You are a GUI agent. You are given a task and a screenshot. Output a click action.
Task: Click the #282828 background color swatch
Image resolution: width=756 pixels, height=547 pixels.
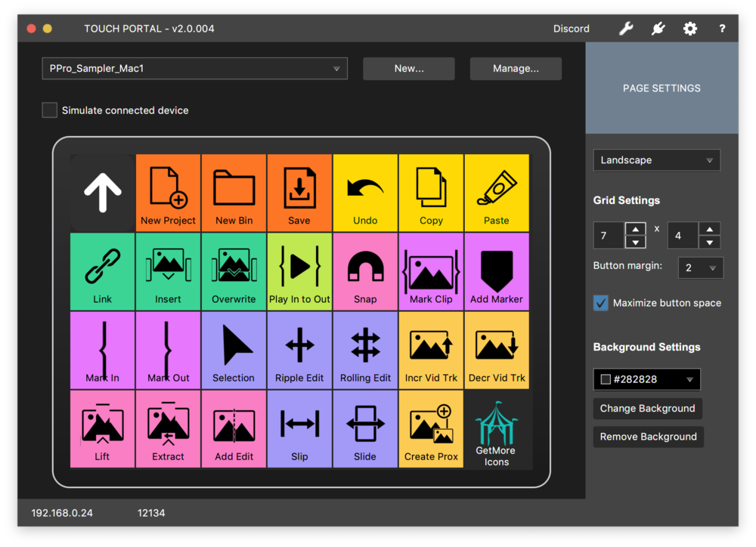[646, 379]
